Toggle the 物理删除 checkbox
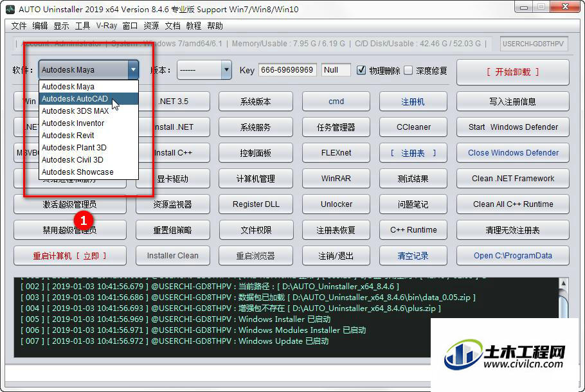The width and height of the screenshot is (585, 392). click(361, 70)
